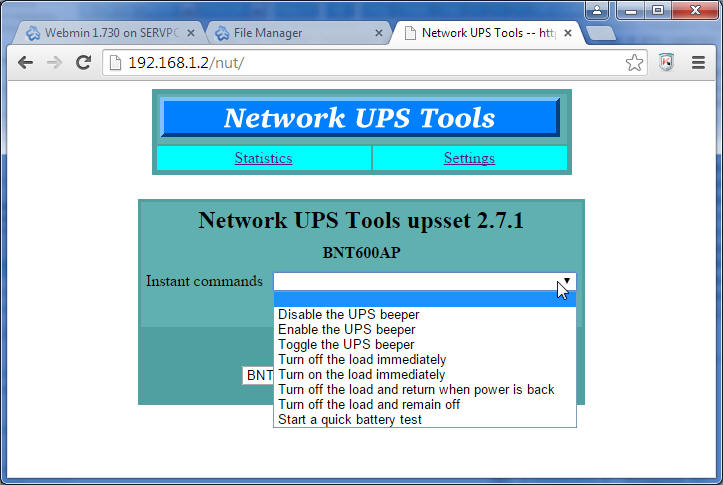This screenshot has width=723, height=485.
Task: Close the File Manager tab
Action: point(379,33)
